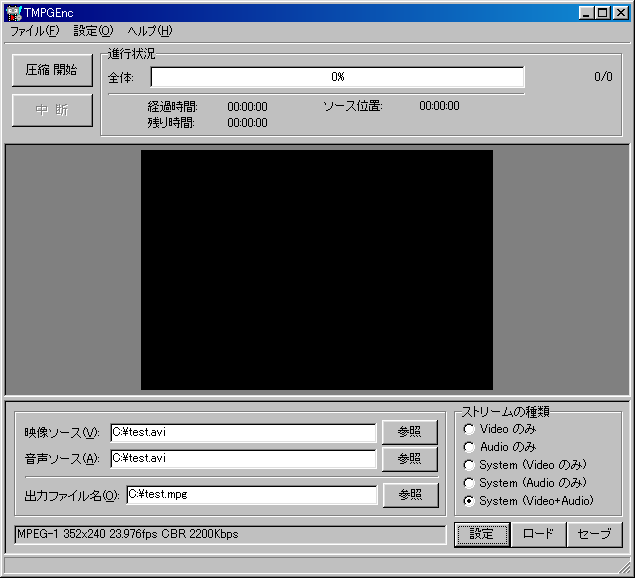635x578 pixels.
Task: Click the 音声ソース input field
Action: pyautogui.click(x=243, y=459)
